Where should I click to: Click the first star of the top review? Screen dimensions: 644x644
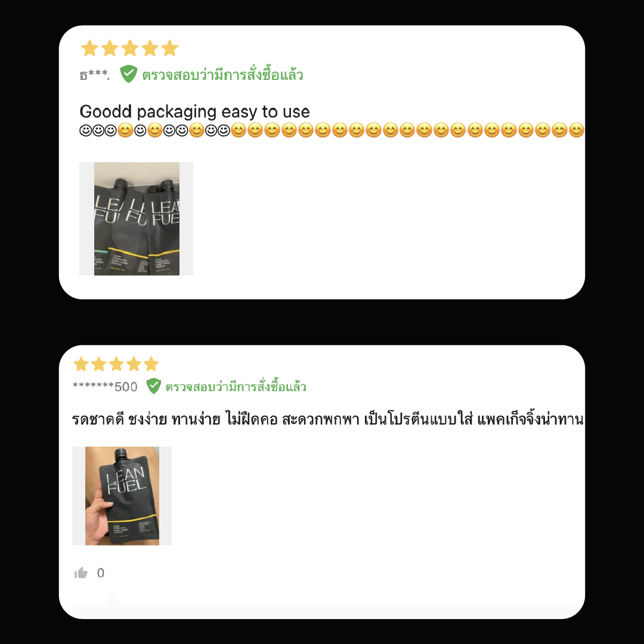(89, 48)
